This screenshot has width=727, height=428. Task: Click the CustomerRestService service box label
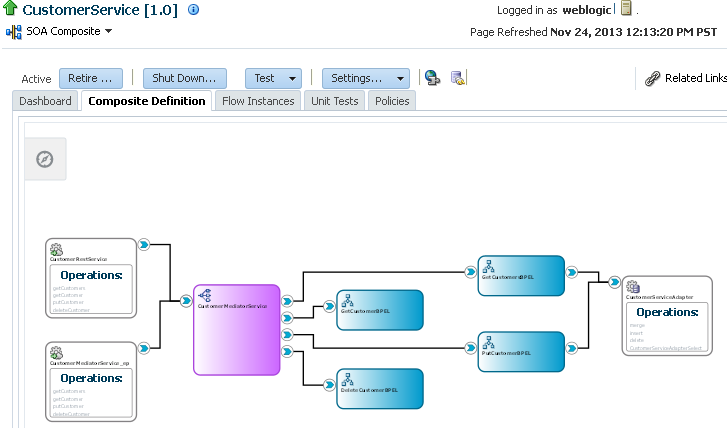click(x=78, y=259)
